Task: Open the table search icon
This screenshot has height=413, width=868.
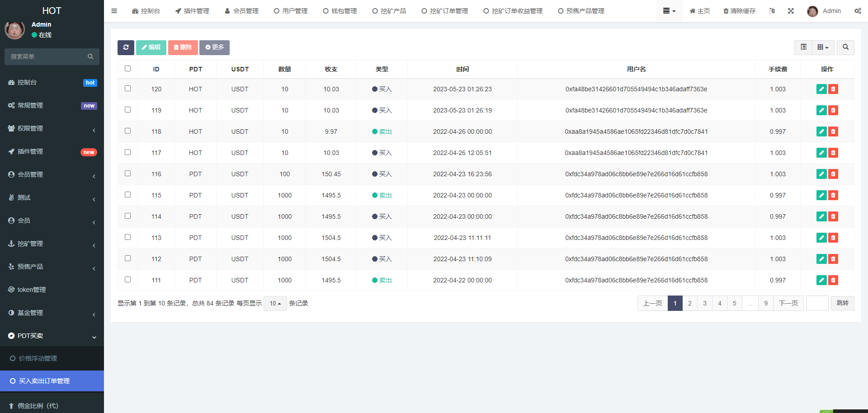Action: pyautogui.click(x=845, y=47)
